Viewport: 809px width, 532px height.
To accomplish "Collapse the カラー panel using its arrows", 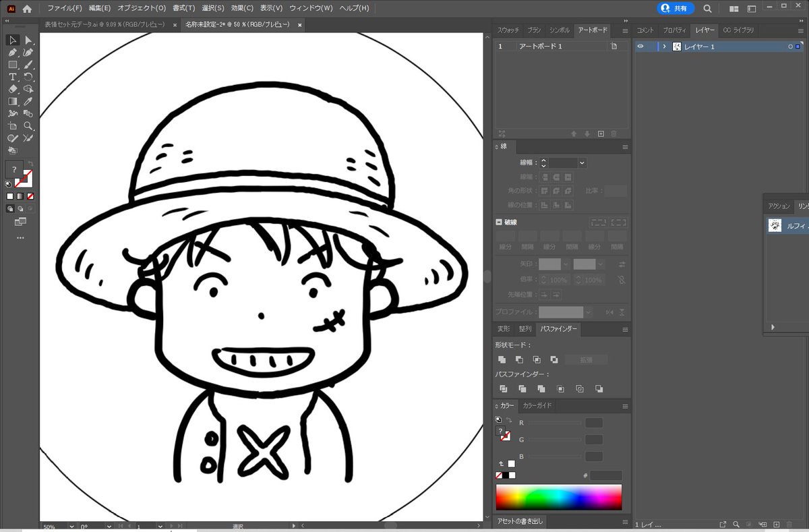I will (497, 407).
